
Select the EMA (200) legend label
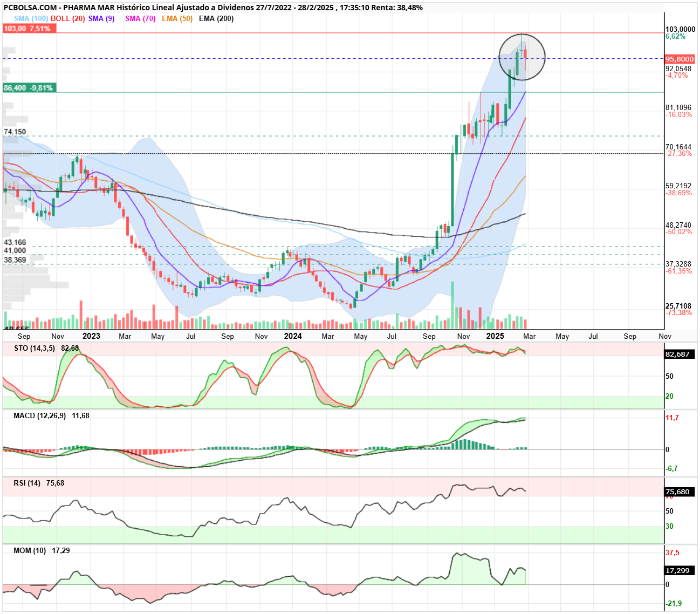pyautogui.click(x=216, y=18)
